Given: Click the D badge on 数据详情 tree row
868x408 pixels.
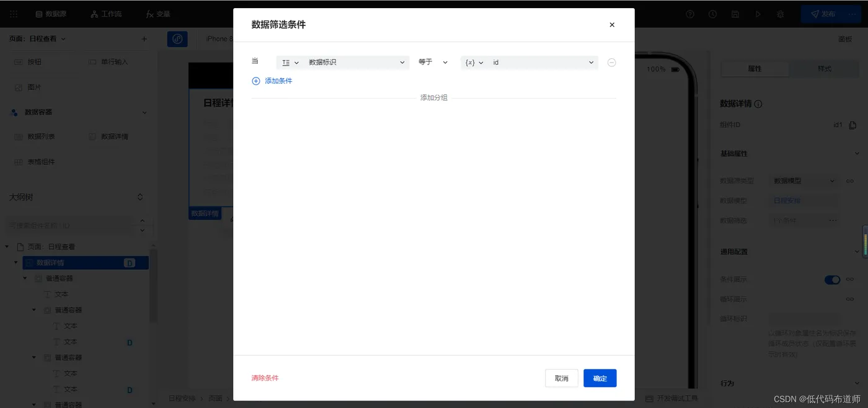Looking at the screenshot, I should [130, 263].
